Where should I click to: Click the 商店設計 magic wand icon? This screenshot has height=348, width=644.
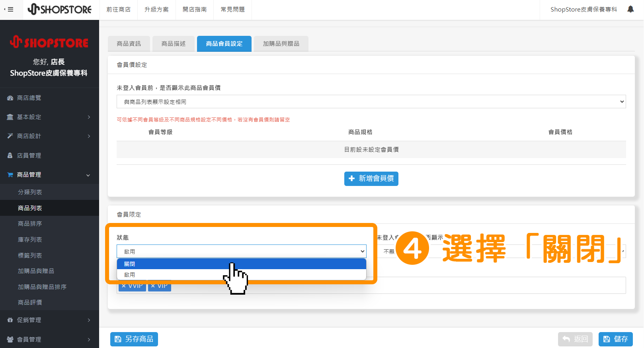click(10, 136)
